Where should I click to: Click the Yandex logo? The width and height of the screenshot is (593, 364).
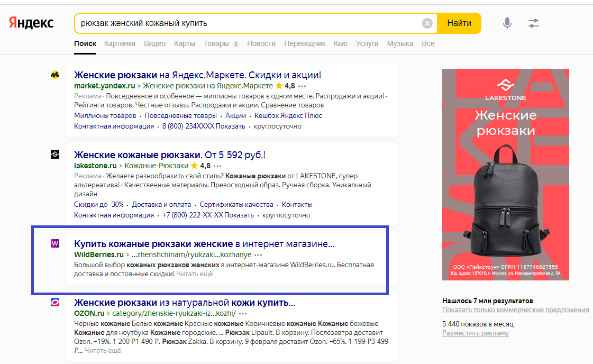point(31,23)
